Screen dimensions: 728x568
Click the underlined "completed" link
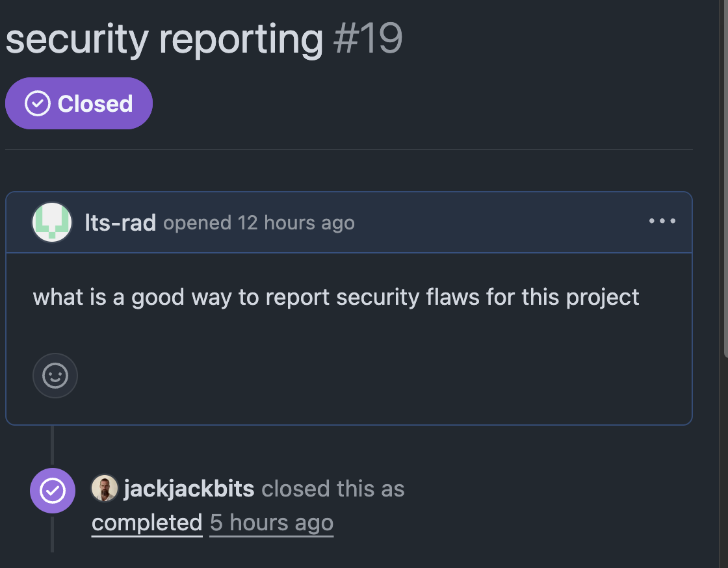coord(147,523)
